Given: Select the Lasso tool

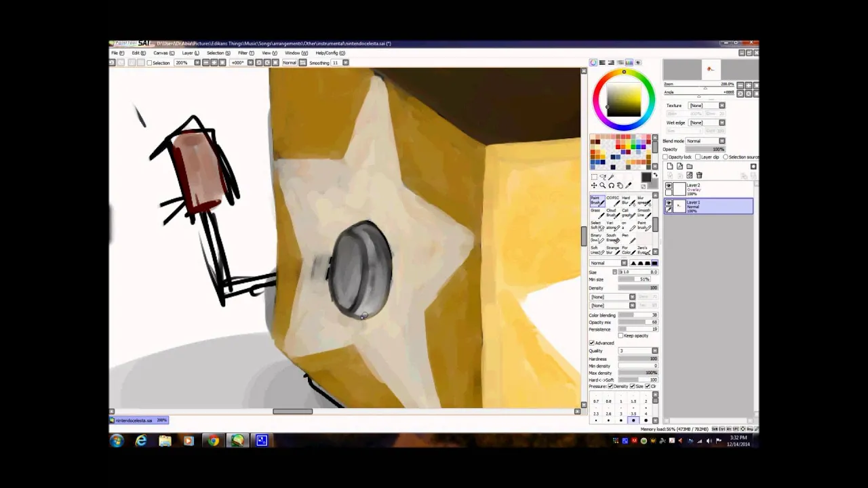Looking at the screenshot, I should [x=603, y=177].
